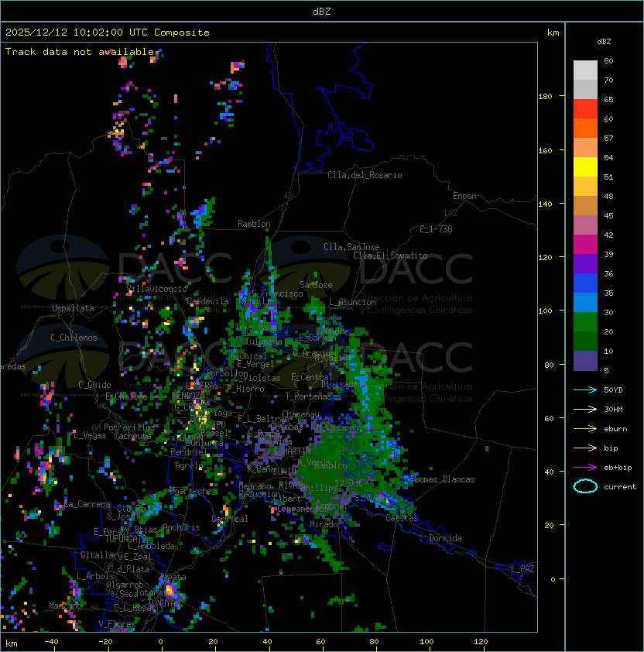Select the light gray 70-80 dBZ swatch

click(585, 70)
